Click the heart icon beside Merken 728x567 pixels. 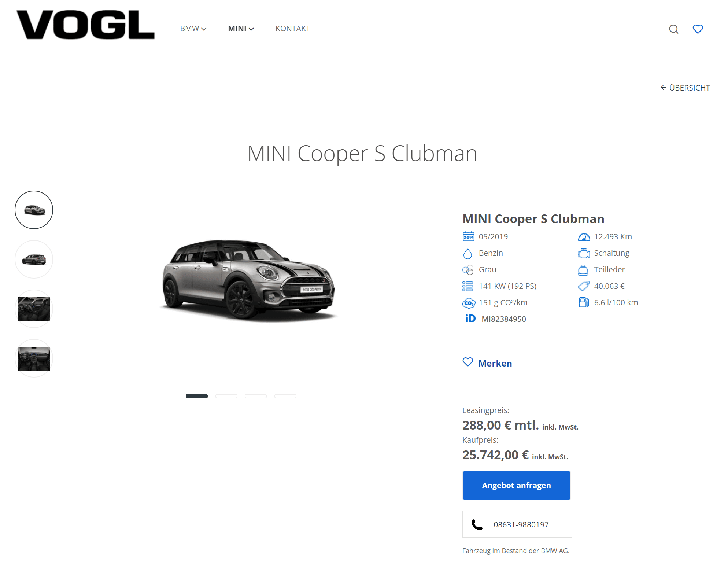coord(468,362)
